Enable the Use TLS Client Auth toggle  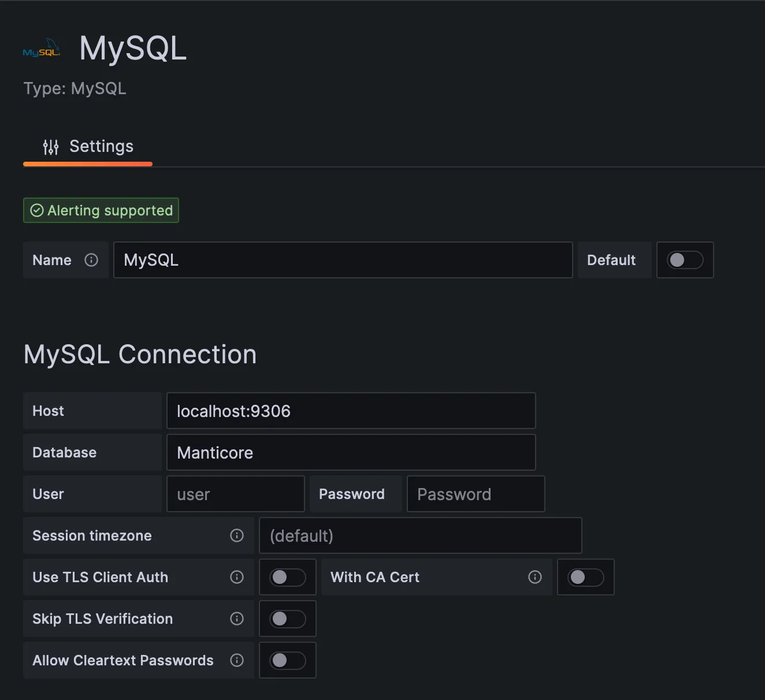(x=287, y=577)
